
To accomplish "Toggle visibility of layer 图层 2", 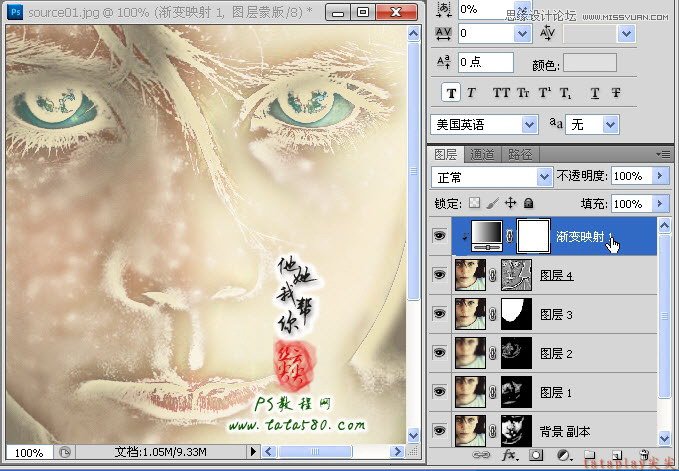I will tap(439, 351).
